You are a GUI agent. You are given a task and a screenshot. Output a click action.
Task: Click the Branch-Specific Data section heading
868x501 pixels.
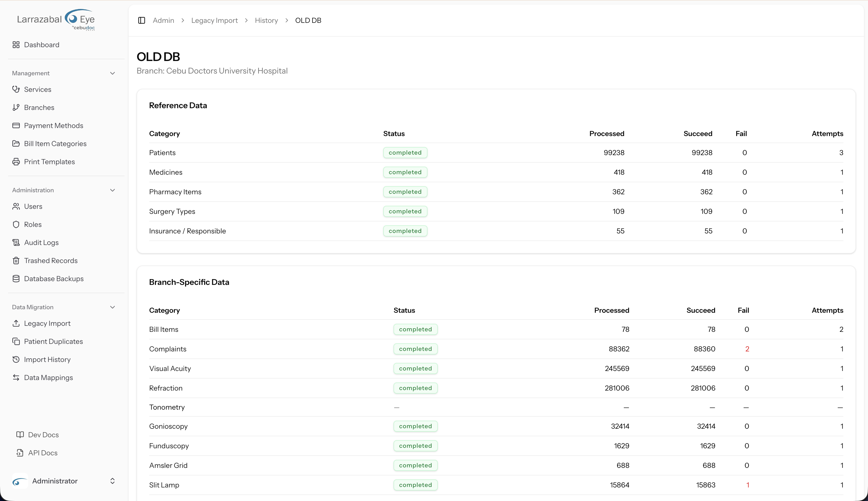189,282
